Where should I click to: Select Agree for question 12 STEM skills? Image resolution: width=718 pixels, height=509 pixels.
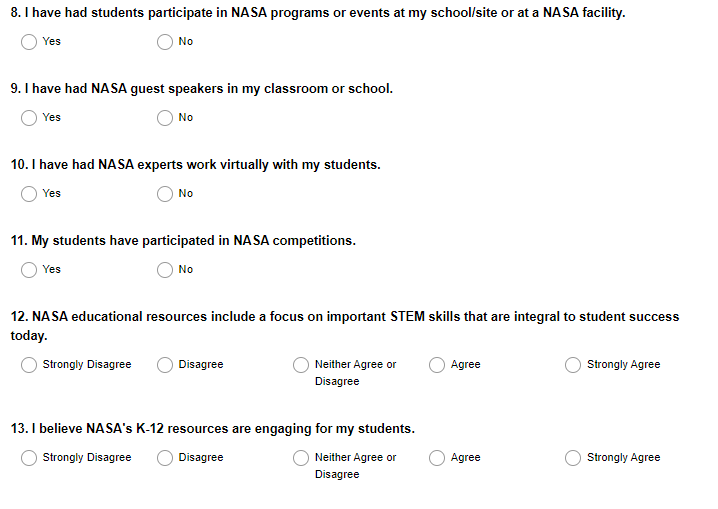pyautogui.click(x=438, y=365)
